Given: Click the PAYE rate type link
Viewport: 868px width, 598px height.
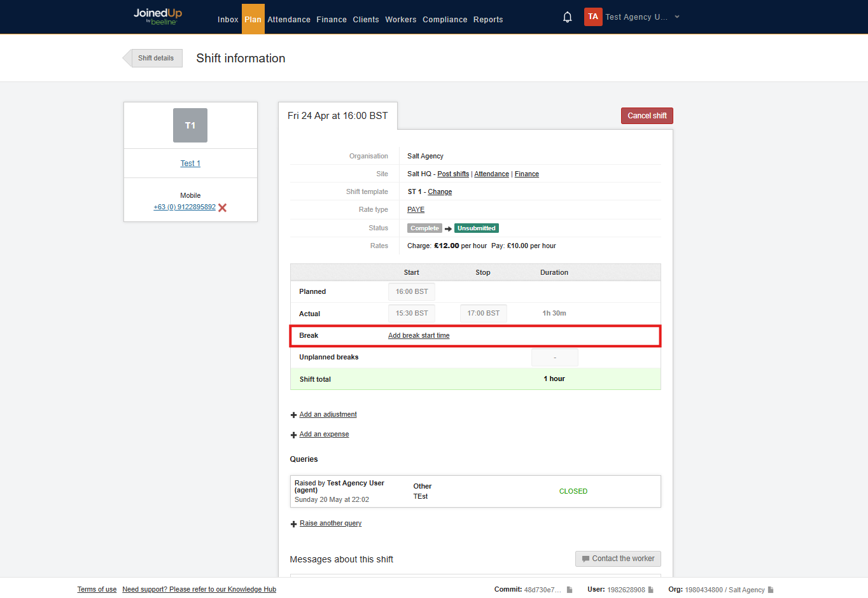Looking at the screenshot, I should coord(416,210).
